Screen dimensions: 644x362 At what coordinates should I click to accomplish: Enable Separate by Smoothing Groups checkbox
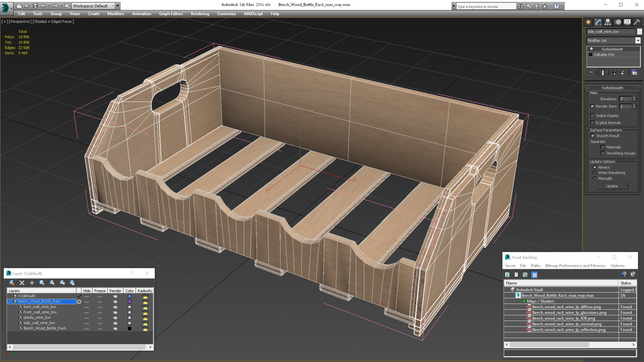click(x=603, y=153)
